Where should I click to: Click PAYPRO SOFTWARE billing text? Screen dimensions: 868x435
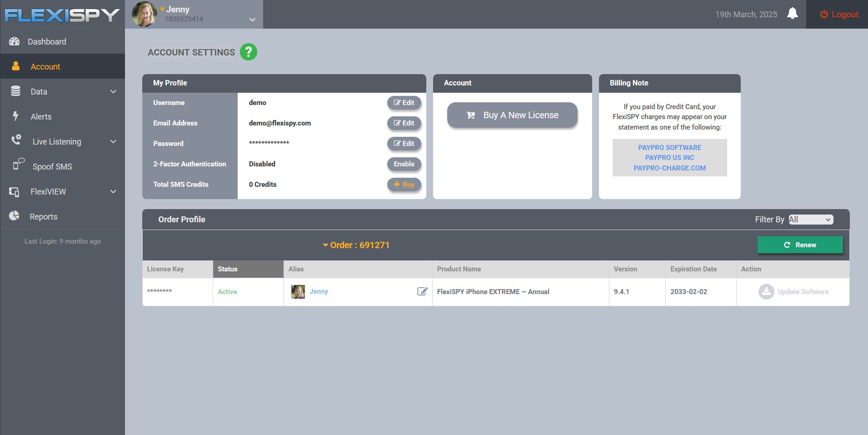[x=669, y=148]
